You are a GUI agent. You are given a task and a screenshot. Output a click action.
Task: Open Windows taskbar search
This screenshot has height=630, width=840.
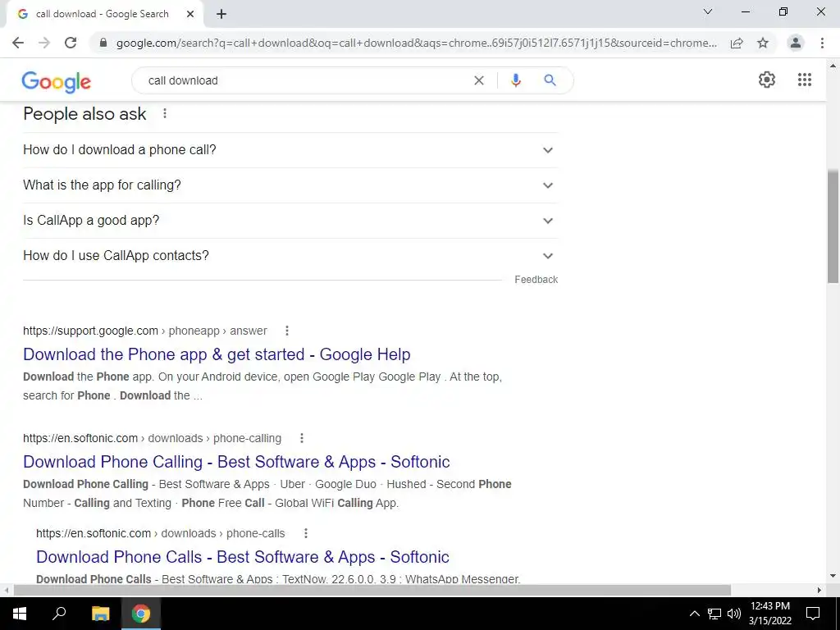click(x=59, y=614)
